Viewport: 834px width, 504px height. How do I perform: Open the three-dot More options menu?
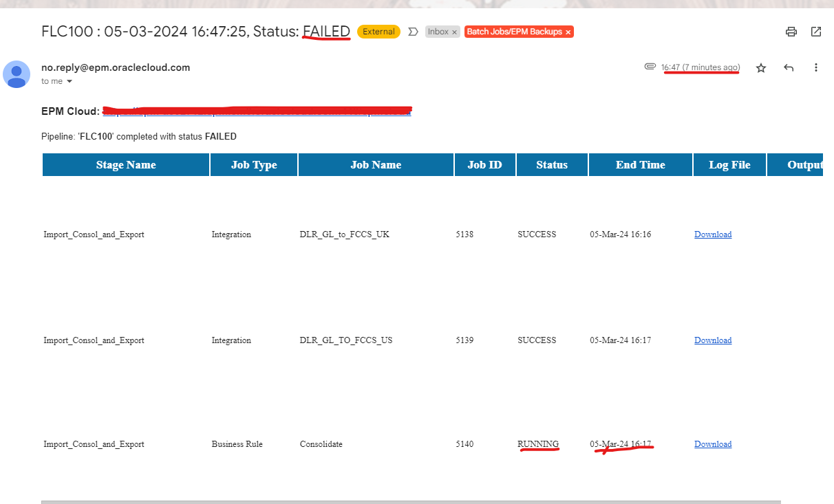coord(816,67)
